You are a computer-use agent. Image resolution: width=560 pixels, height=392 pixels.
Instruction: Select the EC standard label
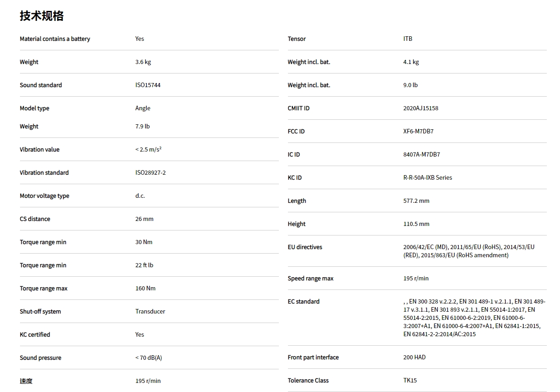(303, 301)
